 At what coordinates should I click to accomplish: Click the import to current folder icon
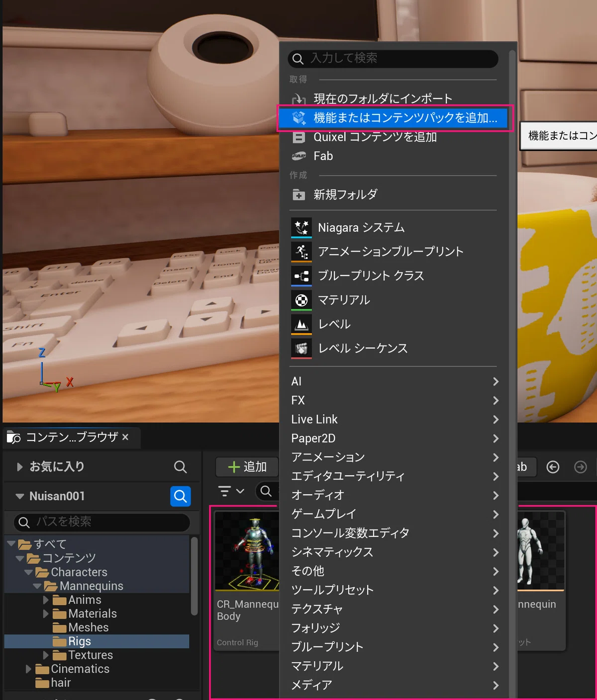pos(298,99)
